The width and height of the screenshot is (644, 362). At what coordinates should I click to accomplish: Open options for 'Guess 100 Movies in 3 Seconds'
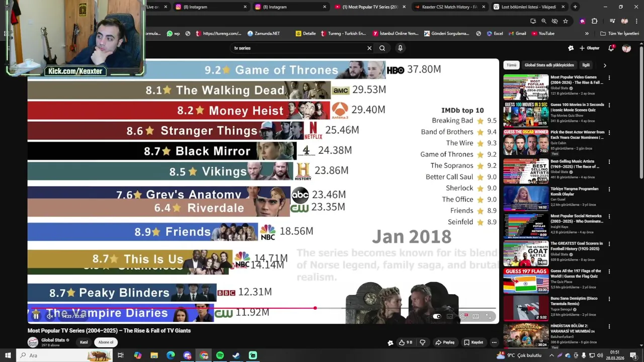click(609, 106)
